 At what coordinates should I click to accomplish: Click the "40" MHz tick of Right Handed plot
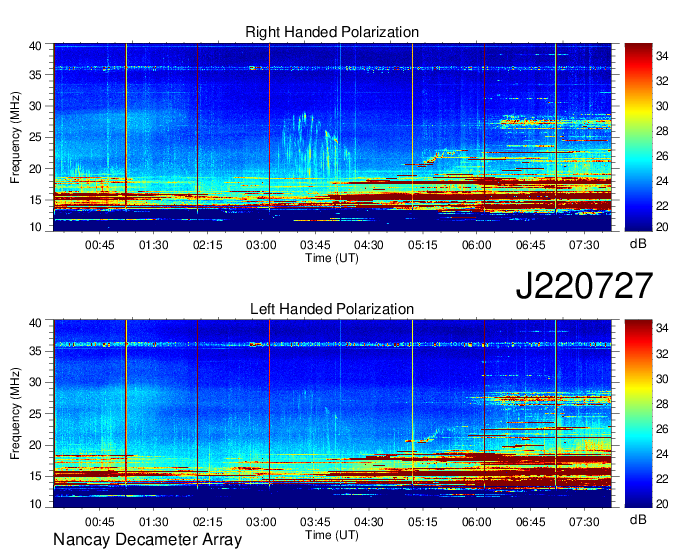[x=35, y=46]
